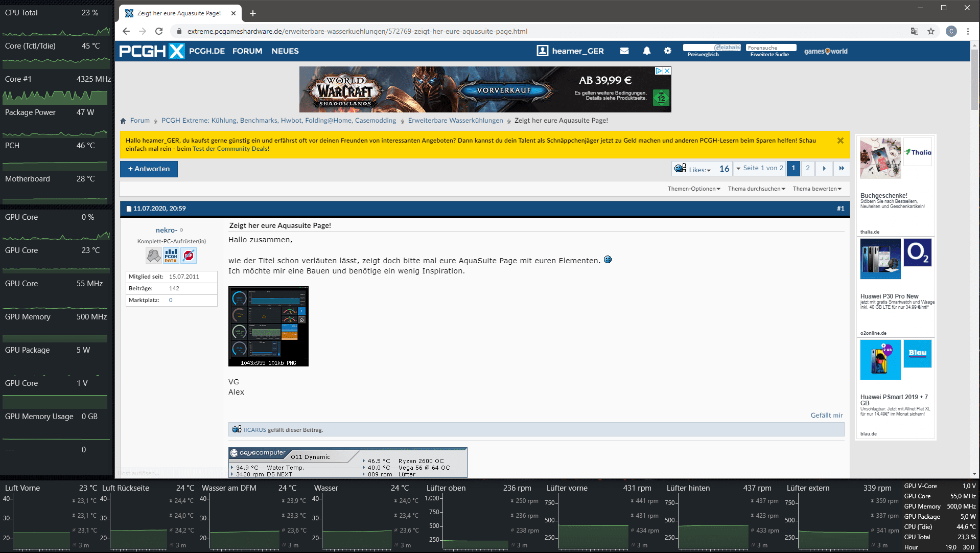Go back to the previous browser page
This screenshot has width=980, height=553.
[x=126, y=31]
